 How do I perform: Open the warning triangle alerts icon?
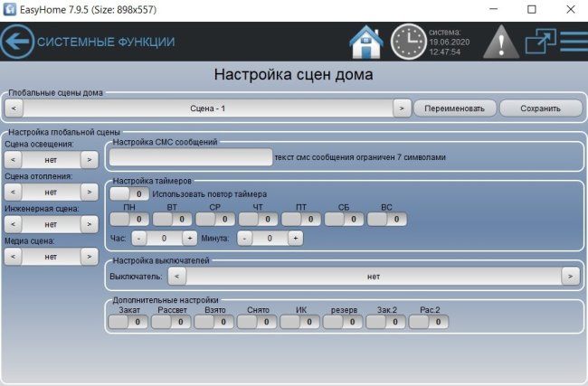(500, 42)
